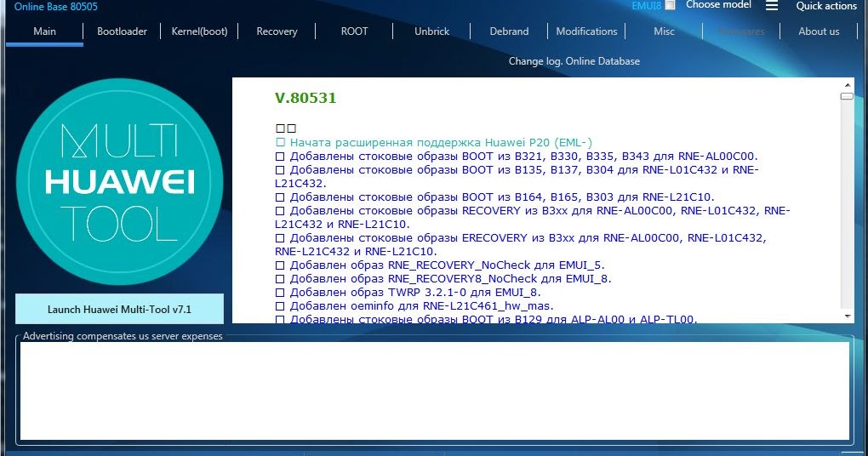Image resolution: width=868 pixels, height=456 pixels.
Task: Click change log scroll down arrow
Action: point(848,316)
